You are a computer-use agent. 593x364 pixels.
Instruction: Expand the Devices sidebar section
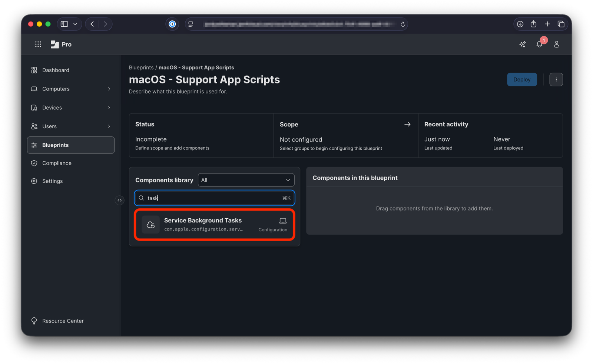109,108
